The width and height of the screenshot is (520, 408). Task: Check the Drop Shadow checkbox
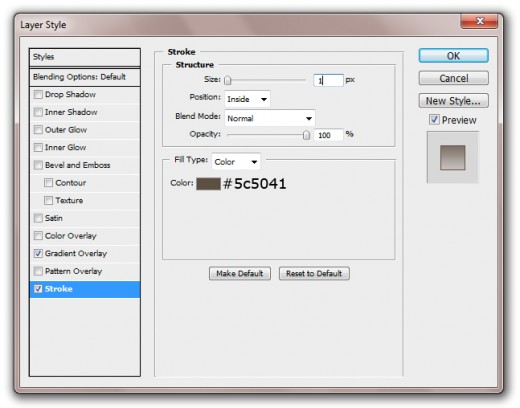click(38, 95)
